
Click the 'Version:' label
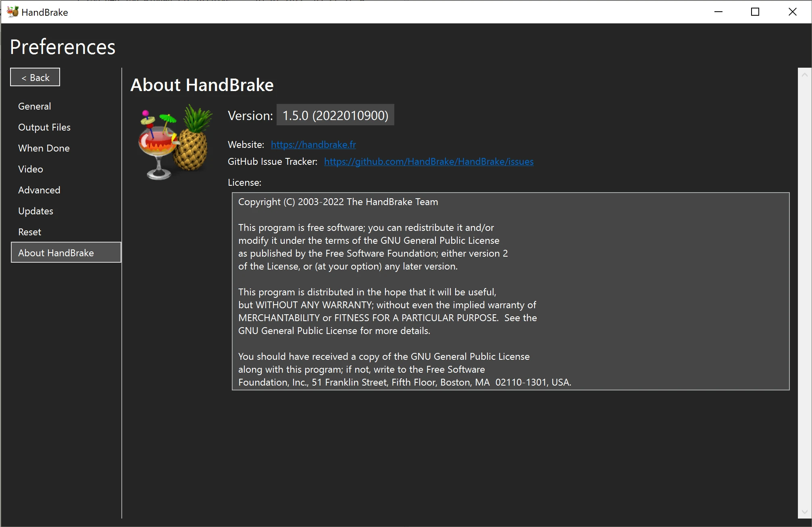click(250, 116)
